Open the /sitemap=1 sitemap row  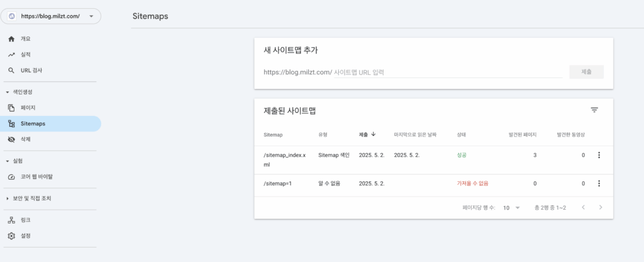[434, 186]
